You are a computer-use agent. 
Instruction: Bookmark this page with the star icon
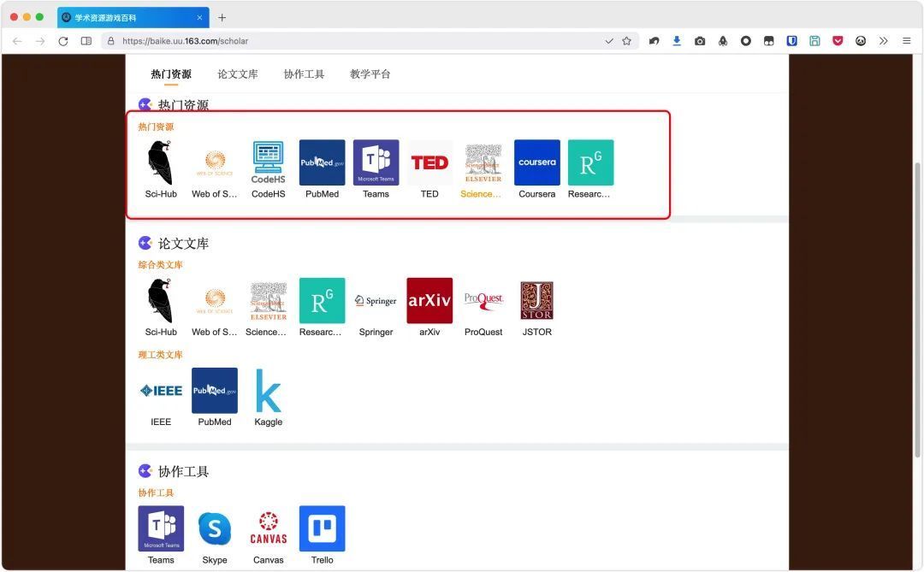tap(626, 41)
